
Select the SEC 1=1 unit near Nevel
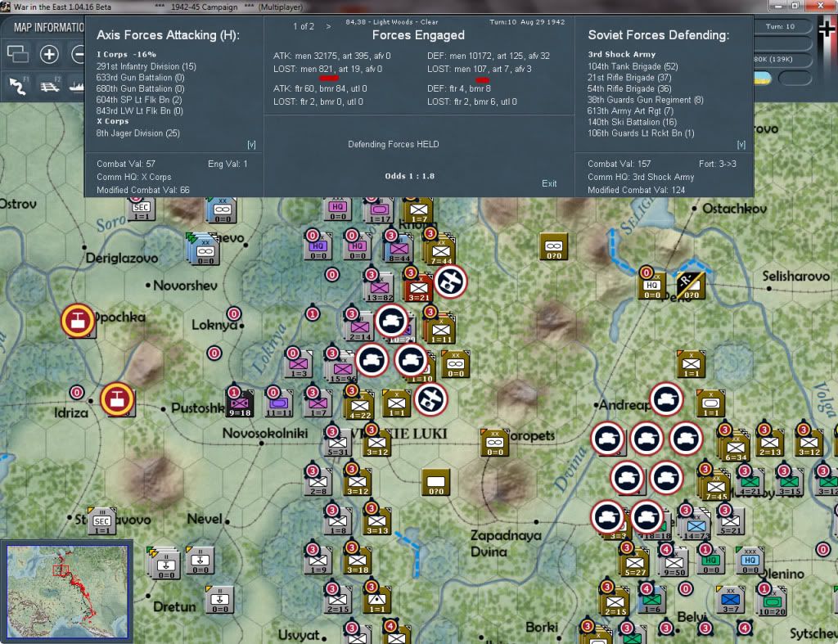click(x=101, y=521)
